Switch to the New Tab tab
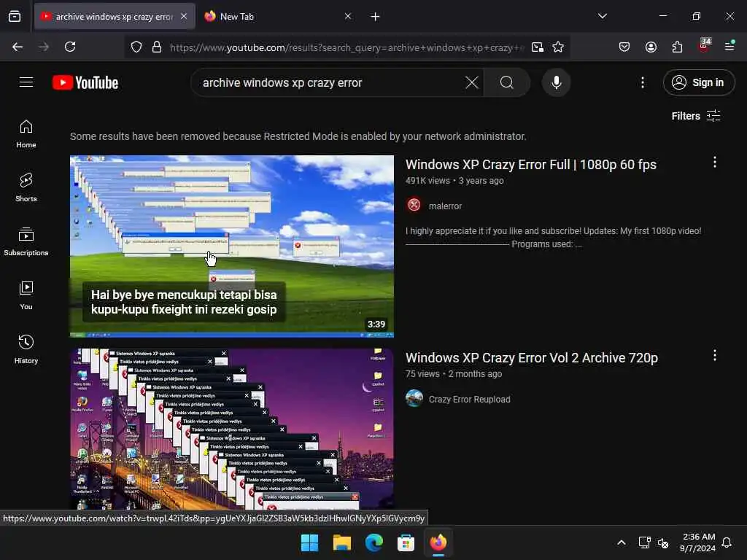This screenshot has width=747, height=560. 278,17
